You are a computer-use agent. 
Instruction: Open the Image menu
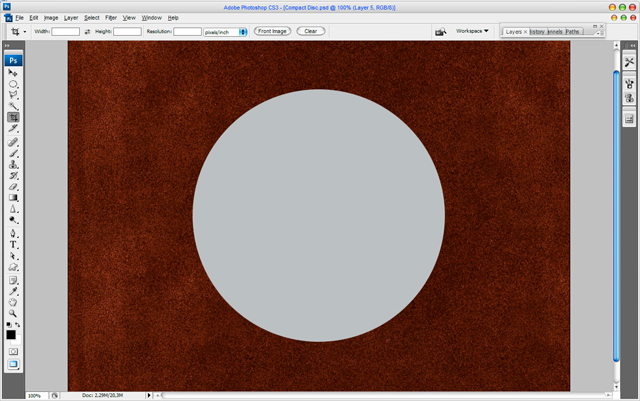(51, 18)
